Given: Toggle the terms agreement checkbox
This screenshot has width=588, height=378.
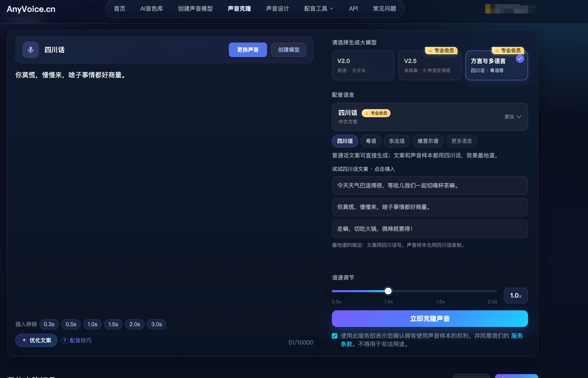Looking at the screenshot, I should (335, 336).
